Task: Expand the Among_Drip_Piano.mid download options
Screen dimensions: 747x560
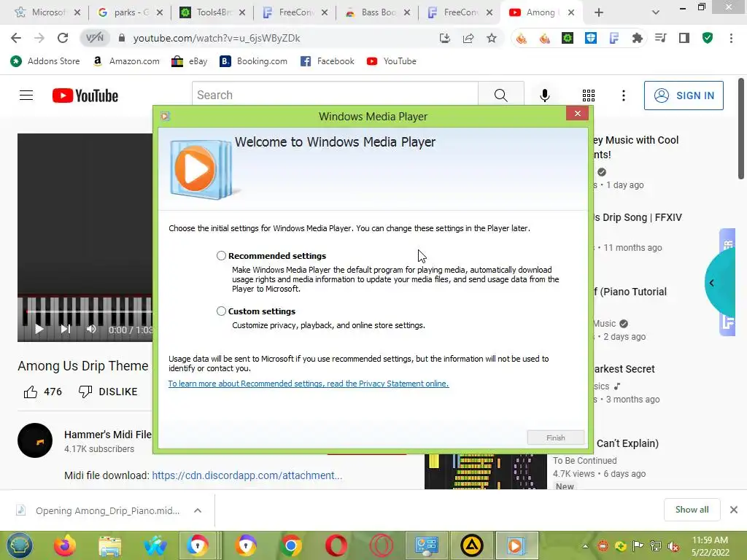Action: (198, 510)
